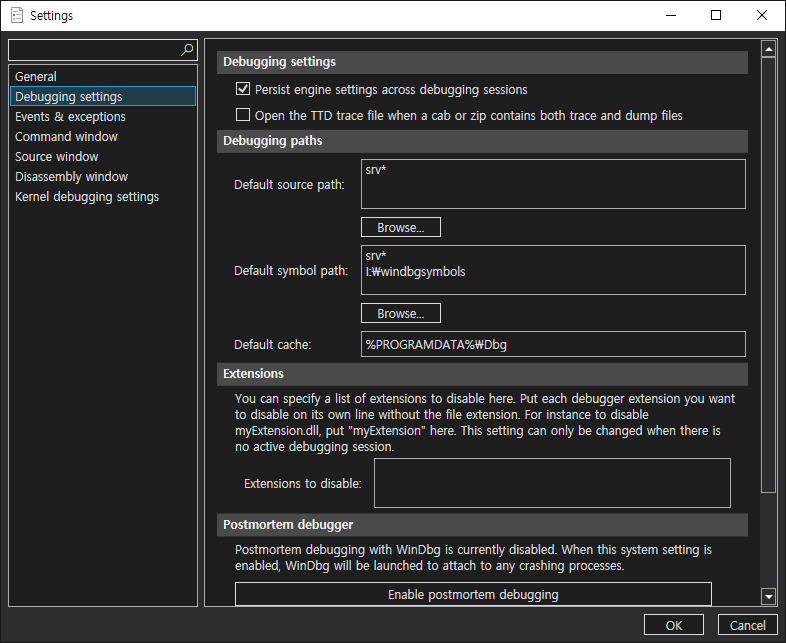Click the Default cache label
The height and width of the screenshot is (643, 786).
pyautogui.click(x=273, y=345)
